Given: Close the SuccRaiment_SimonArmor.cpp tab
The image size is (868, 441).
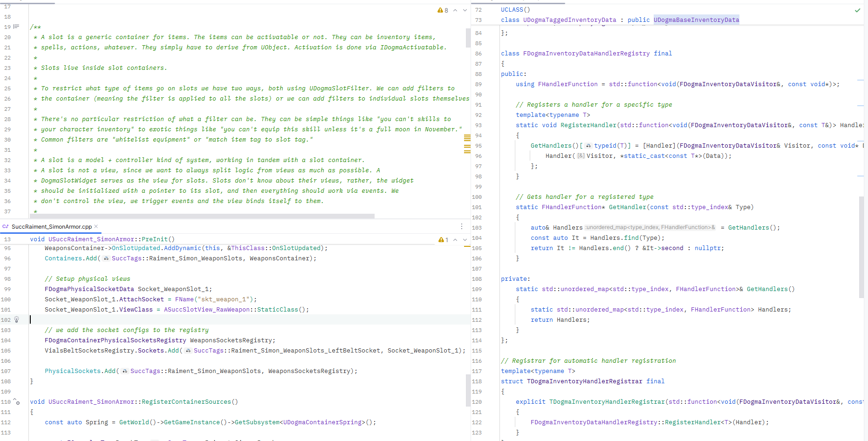Looking at the screenshot, I should point(96,226).
